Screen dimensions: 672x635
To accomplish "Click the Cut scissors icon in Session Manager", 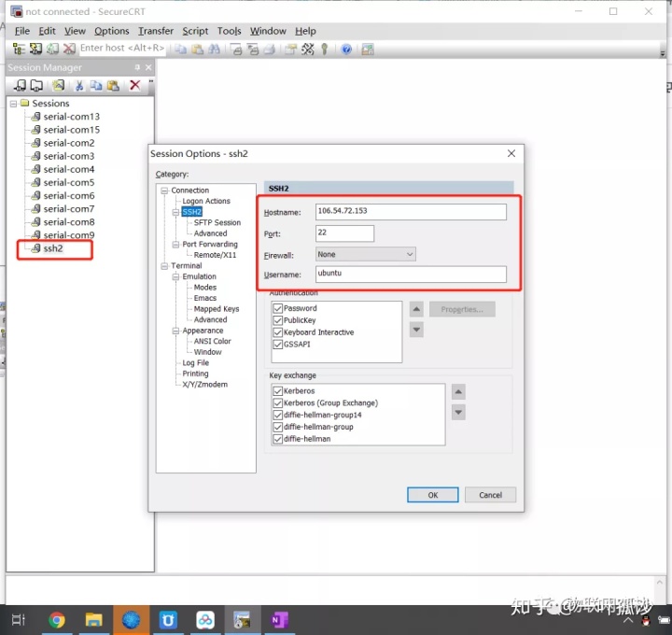I will point(79,85).
